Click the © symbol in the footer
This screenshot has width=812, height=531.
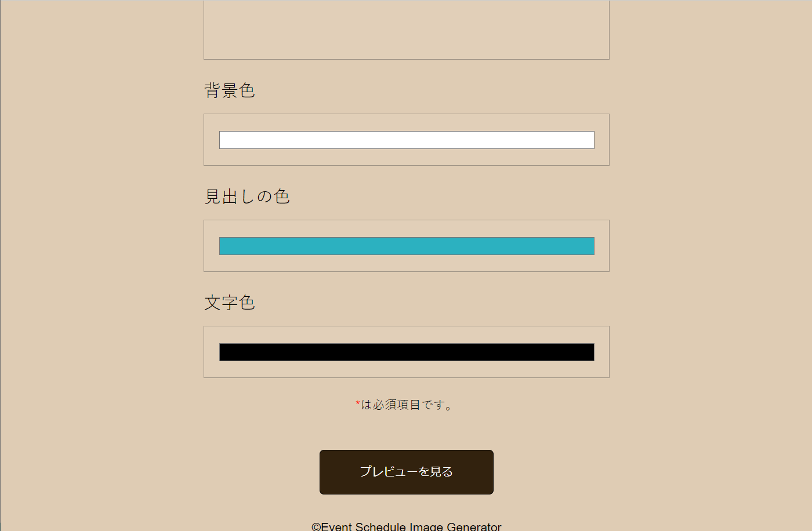pyautogui.click(x=316, y=527)
